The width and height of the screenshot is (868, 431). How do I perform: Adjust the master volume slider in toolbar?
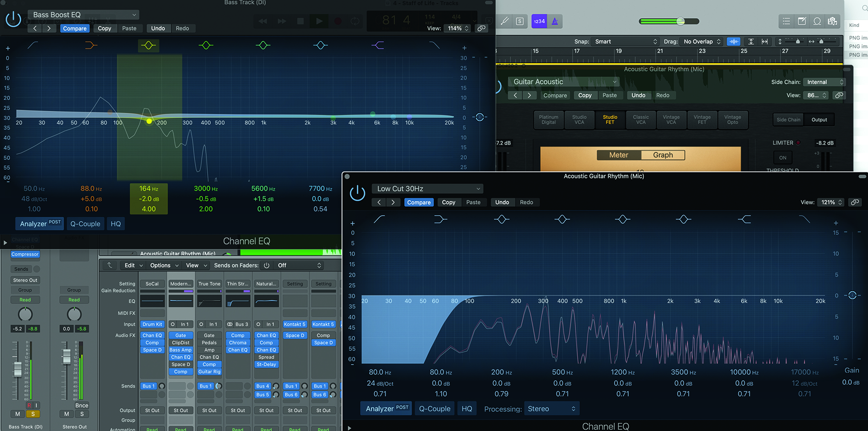coord(680,21)
